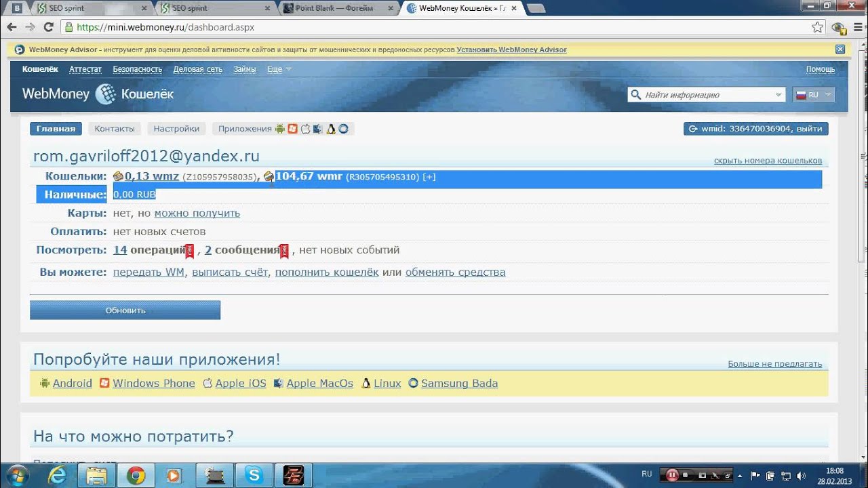Open the RU language dropdown in header
Viewport: 868px width, 488px height.
tap(813, 95)
